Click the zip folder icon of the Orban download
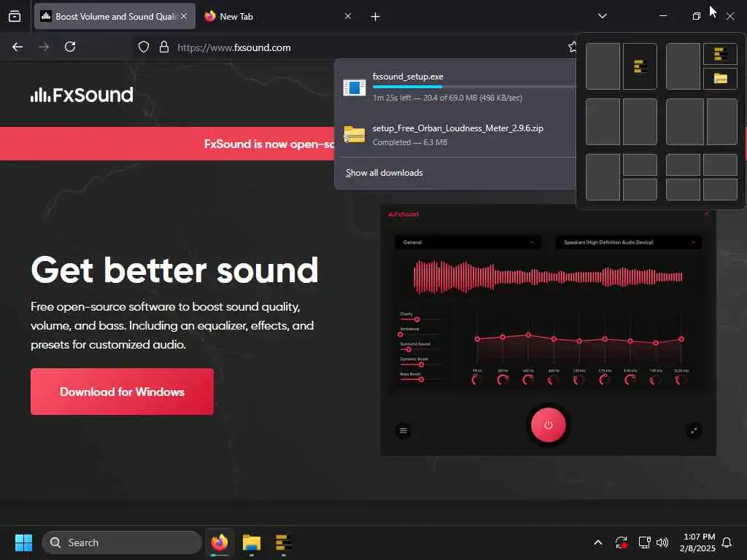Image resolution: width=747 pixels, height=560 pixels. (x=354, y=135)
